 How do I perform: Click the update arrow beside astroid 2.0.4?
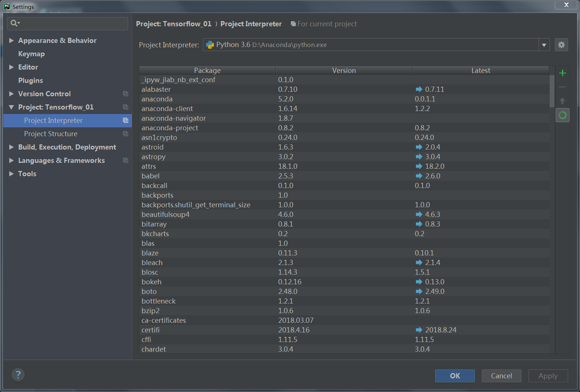pos(419,147)
